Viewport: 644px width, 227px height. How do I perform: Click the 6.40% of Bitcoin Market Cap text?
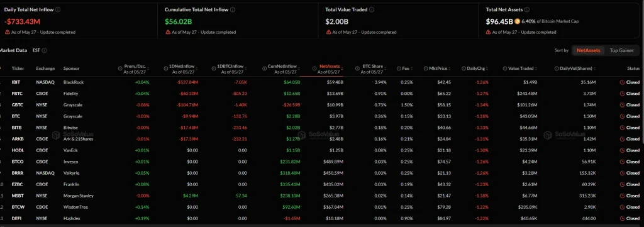pyautogui.click(x=550, y=21)
